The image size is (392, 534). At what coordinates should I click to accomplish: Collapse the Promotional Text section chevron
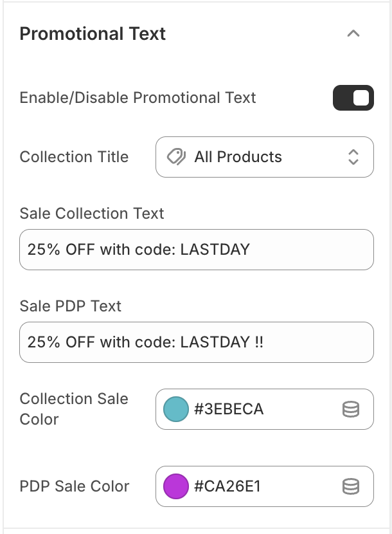pyautogui.click(x=353, y=34)
